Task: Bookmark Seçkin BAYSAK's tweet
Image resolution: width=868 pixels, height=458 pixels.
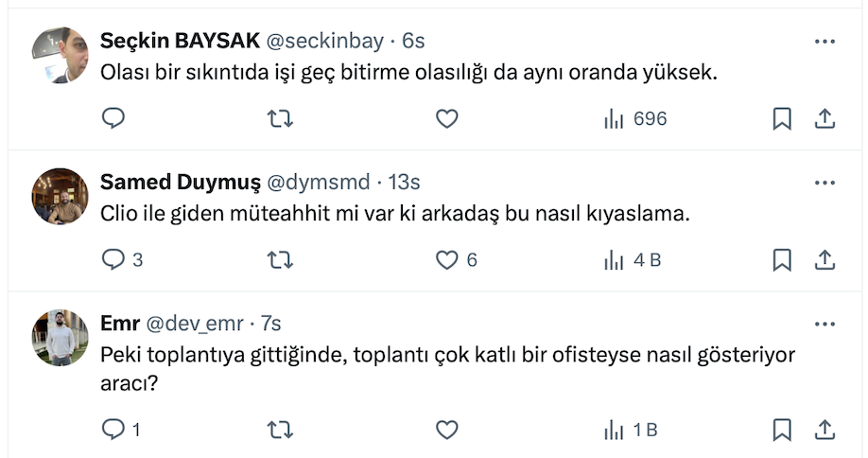Action: click(x=782, y=118)
